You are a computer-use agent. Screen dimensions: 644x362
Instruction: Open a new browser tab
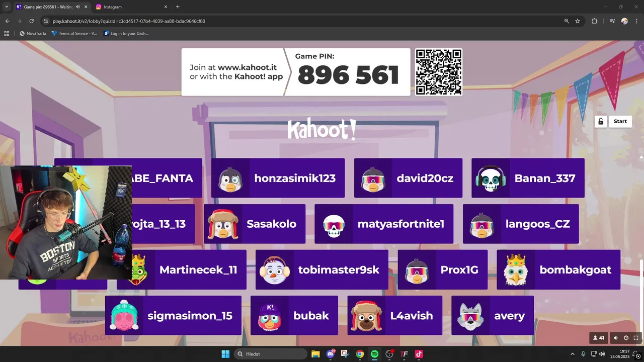click(x=178, y=7)
